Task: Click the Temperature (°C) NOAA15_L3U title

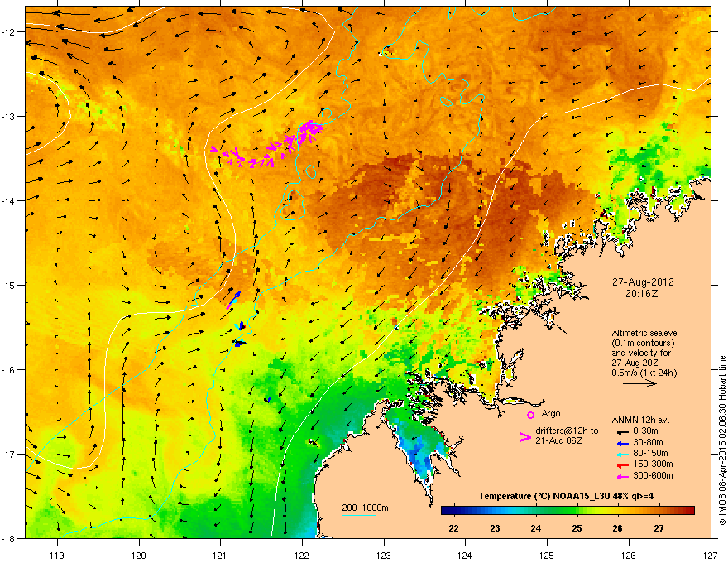Action: pos(566,496)
